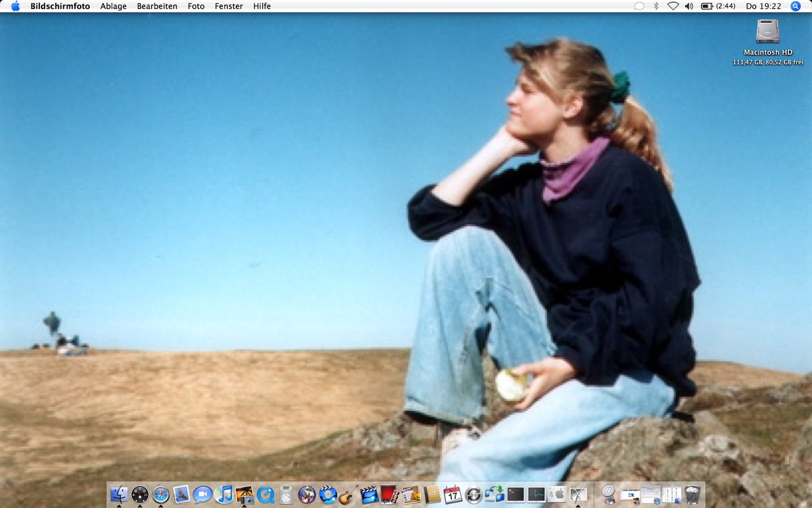Open Photo Booth red curtain icon

coord(390,495)
